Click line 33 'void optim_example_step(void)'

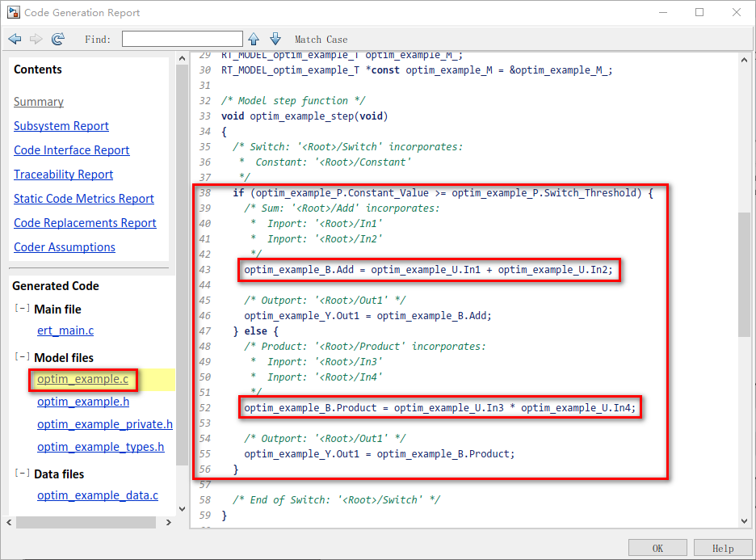click(304, 116)
